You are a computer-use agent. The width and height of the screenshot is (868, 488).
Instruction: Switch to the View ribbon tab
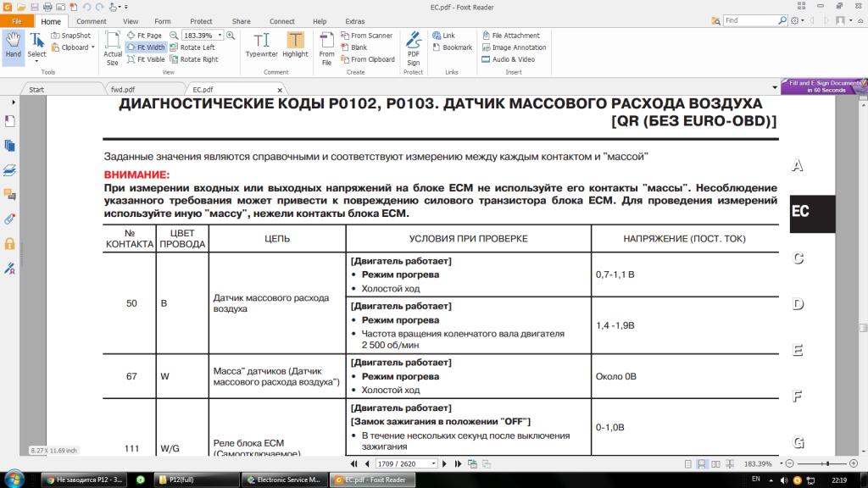pos(131,21)
